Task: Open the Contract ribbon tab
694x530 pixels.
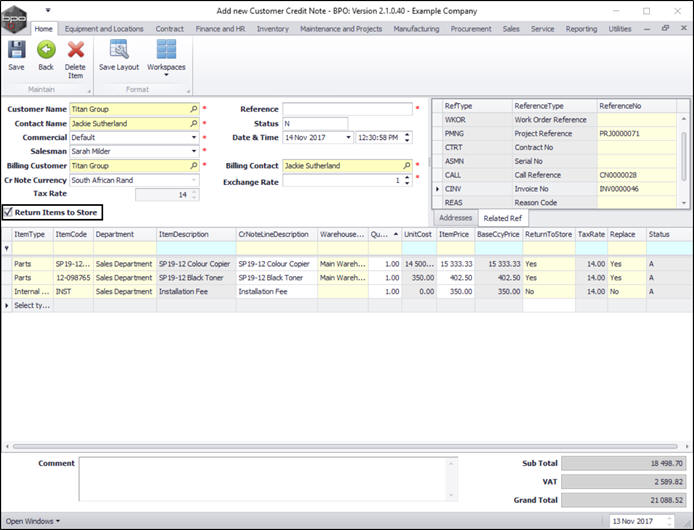Action: [170, 29]
